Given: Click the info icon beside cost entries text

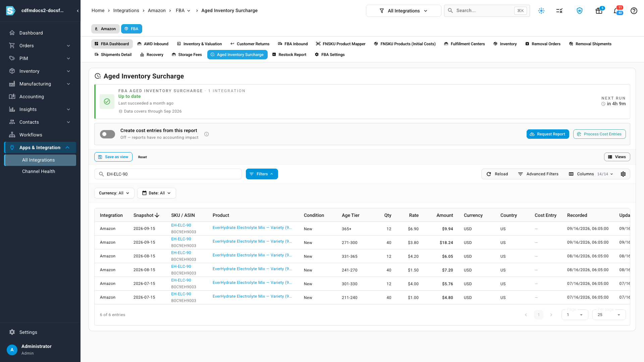Looking at the screenshot, I should pos(207,134).
